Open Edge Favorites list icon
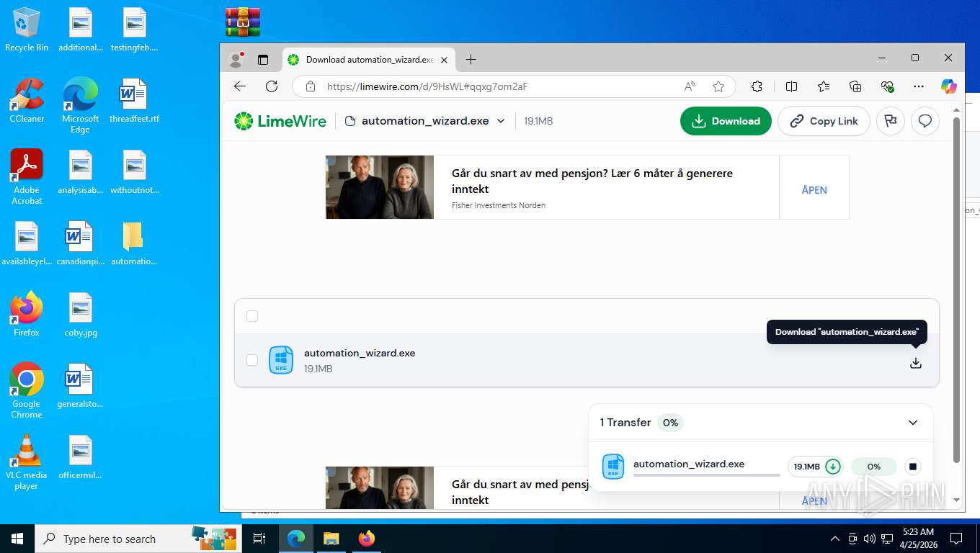Screen dimensions: 980x553 [824, 86]
